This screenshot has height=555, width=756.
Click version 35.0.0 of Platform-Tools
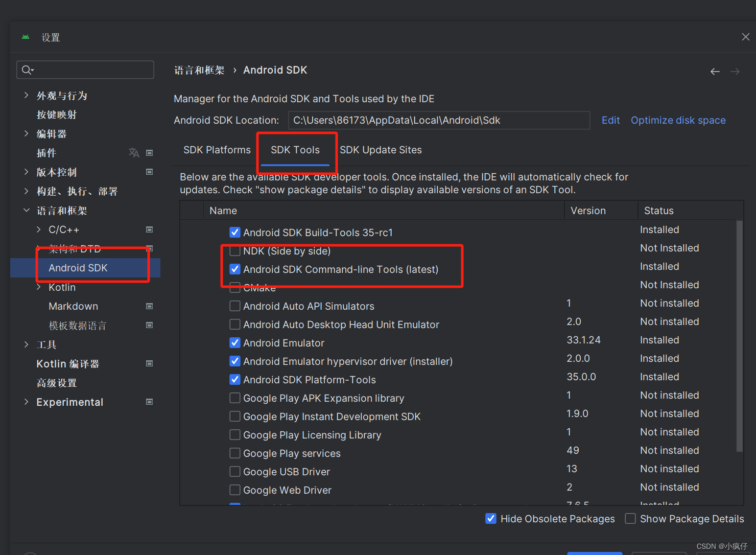click(x=581, y=377)
